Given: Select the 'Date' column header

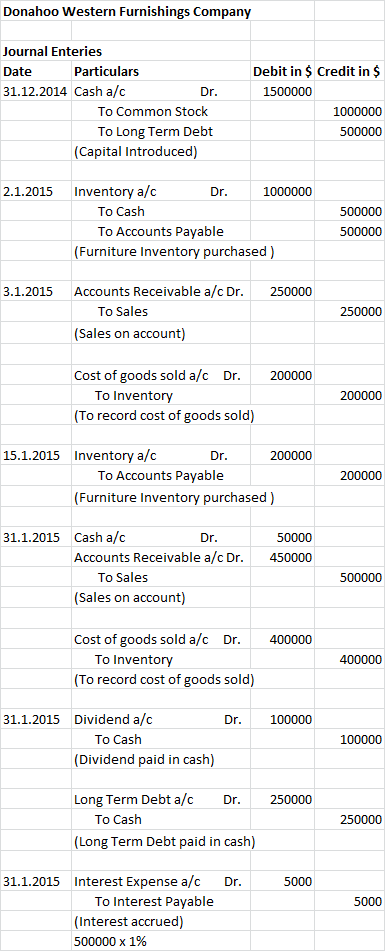Looking at the screenshot, I should [x=18, y=72].
